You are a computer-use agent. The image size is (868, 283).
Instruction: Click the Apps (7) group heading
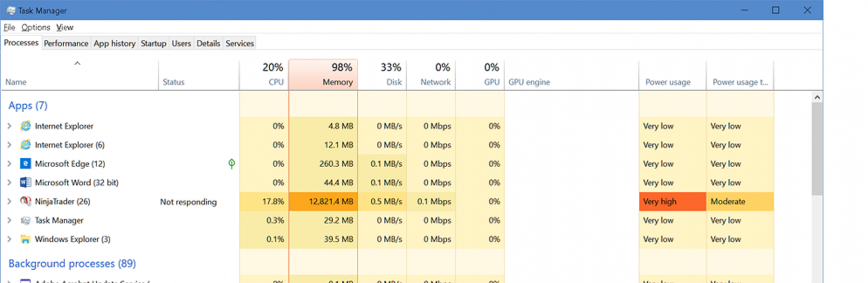(x=28, y=105)
